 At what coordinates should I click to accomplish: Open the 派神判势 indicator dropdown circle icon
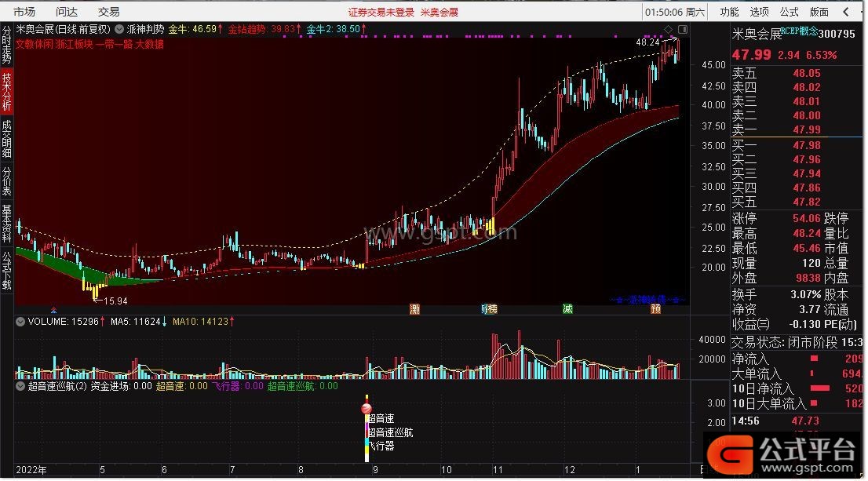pyautogui.click(x=119, y=29)
